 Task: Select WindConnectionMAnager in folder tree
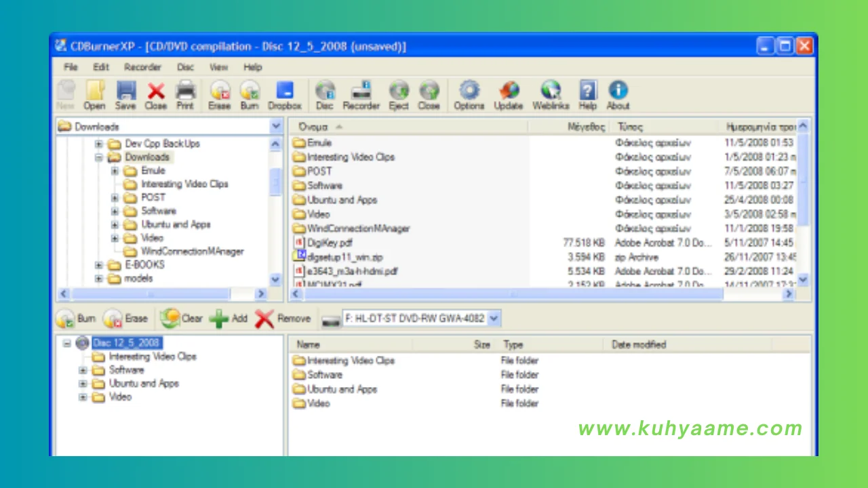point(192,251)
